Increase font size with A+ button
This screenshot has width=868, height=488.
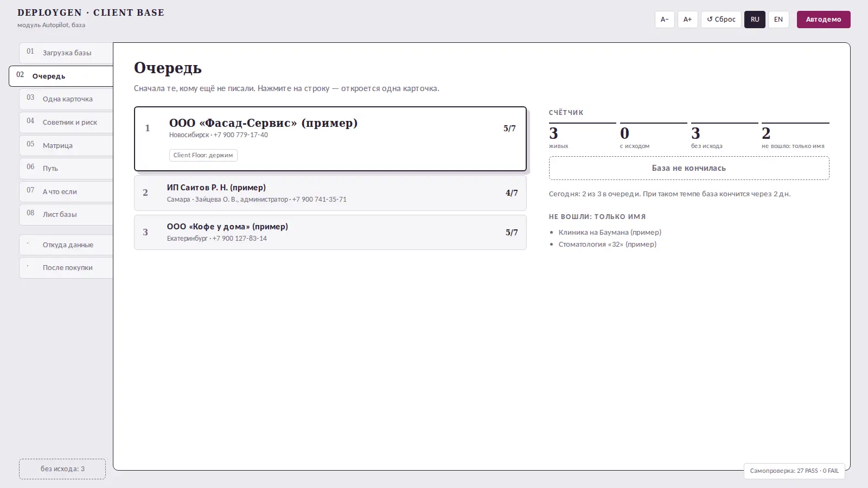pyautogui.click(x=687, y=20)
